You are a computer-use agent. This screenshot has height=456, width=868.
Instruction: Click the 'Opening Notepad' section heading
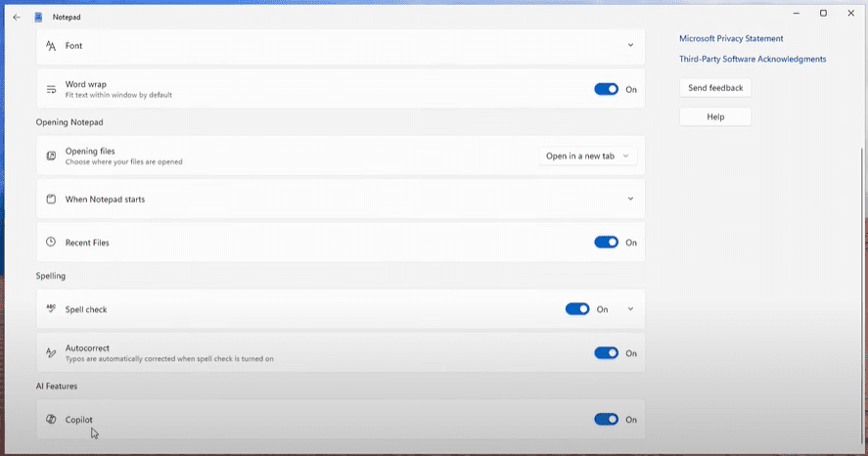(69, 122)
